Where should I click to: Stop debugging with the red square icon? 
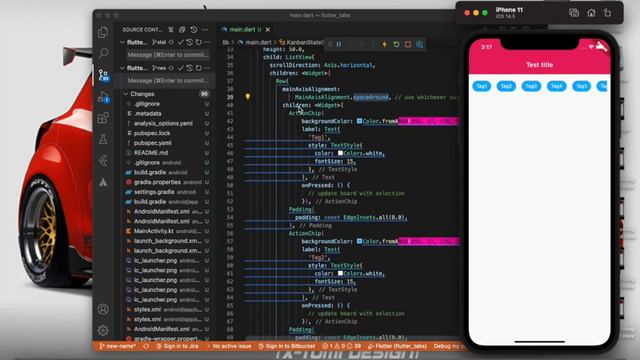[x=408, y=44]
